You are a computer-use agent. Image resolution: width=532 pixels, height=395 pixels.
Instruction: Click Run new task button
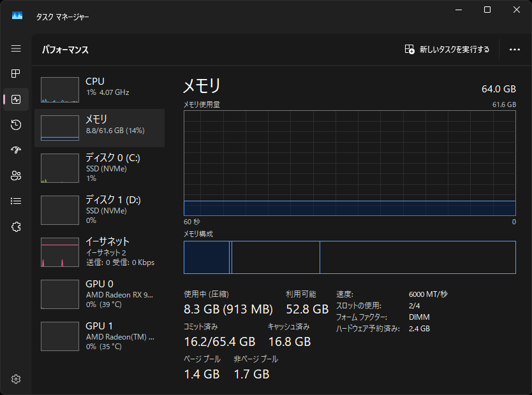tap(447, 50)
